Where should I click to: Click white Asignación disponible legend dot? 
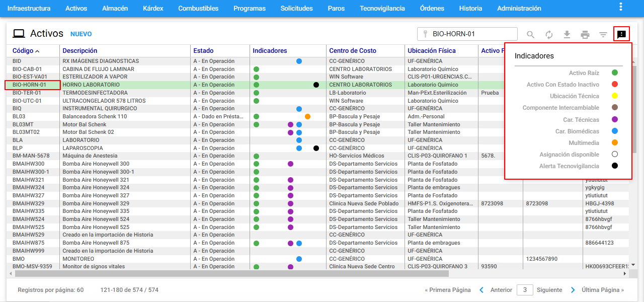tap(614, 155)
